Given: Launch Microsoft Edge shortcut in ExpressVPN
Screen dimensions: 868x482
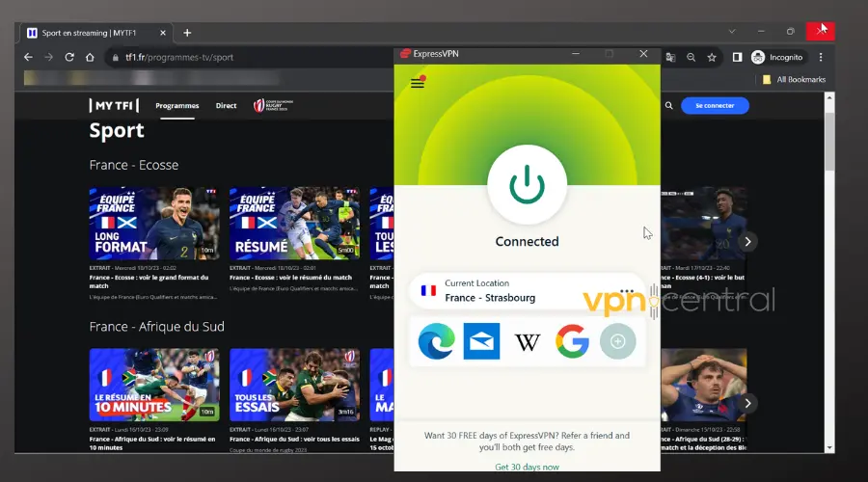Looking at the screenshot, I should [437, 341].
